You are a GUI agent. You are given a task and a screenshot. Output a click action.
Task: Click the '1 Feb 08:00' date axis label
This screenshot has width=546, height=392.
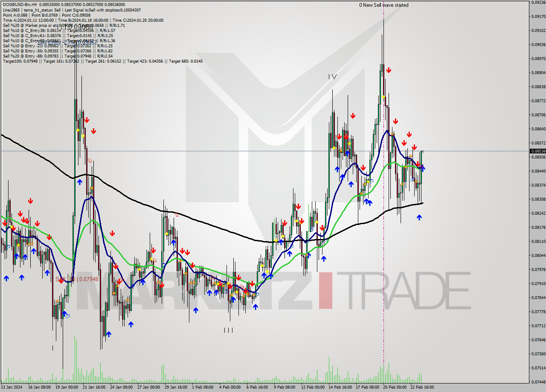203,387
